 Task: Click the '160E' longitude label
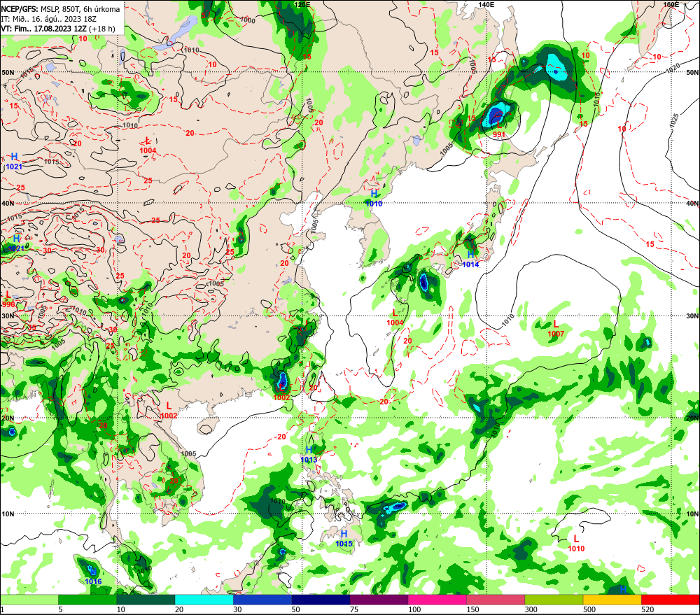[x=671, y=4]
